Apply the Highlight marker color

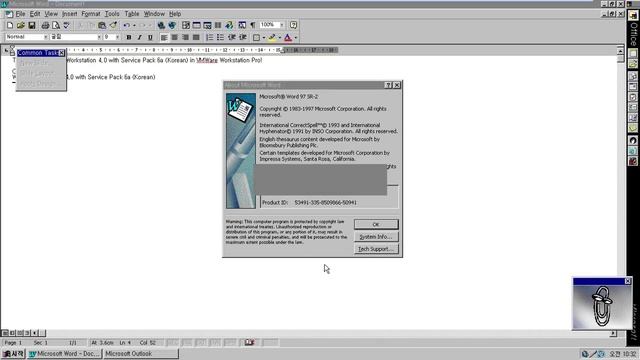272,38
